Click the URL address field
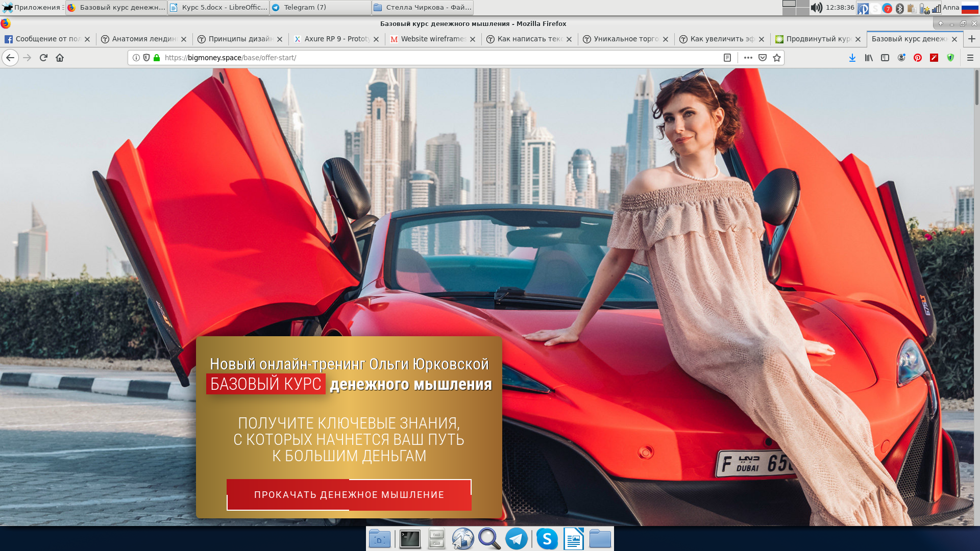 point(434,58)
